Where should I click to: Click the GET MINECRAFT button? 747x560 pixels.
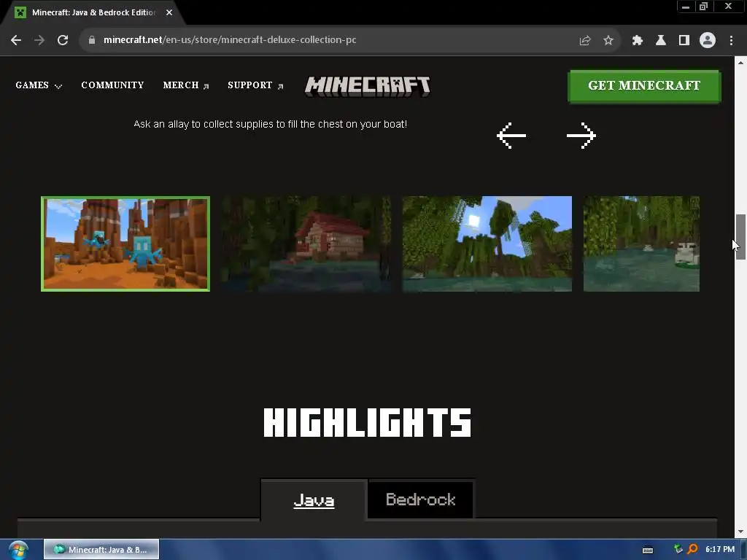[x=644, y=86]
